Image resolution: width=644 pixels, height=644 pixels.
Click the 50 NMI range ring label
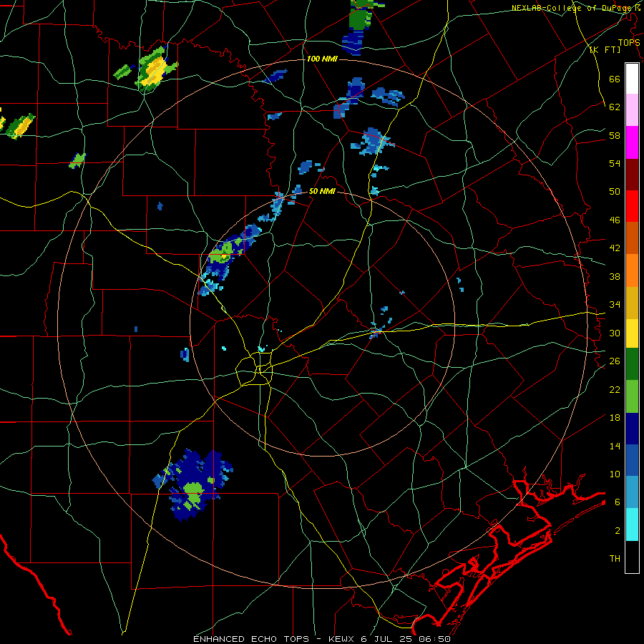click(321, 191)
